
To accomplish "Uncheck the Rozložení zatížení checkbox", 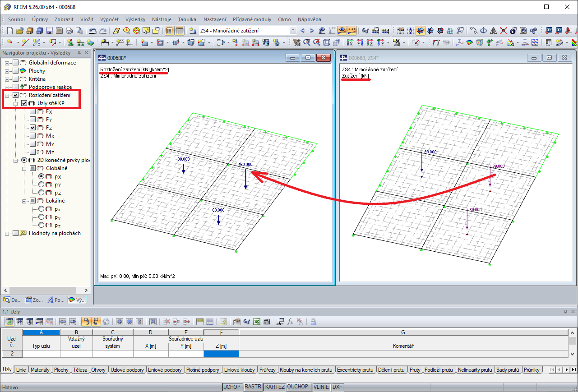I will 16,95.
